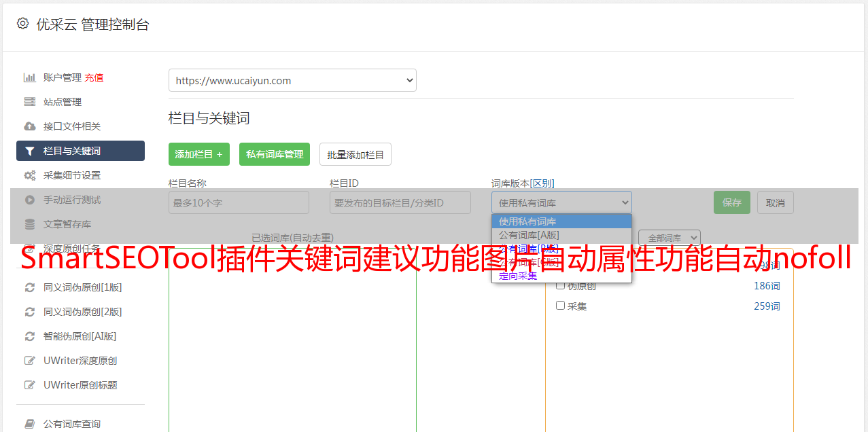
Task: Click the 取消 button
Action: click(776, 202)
